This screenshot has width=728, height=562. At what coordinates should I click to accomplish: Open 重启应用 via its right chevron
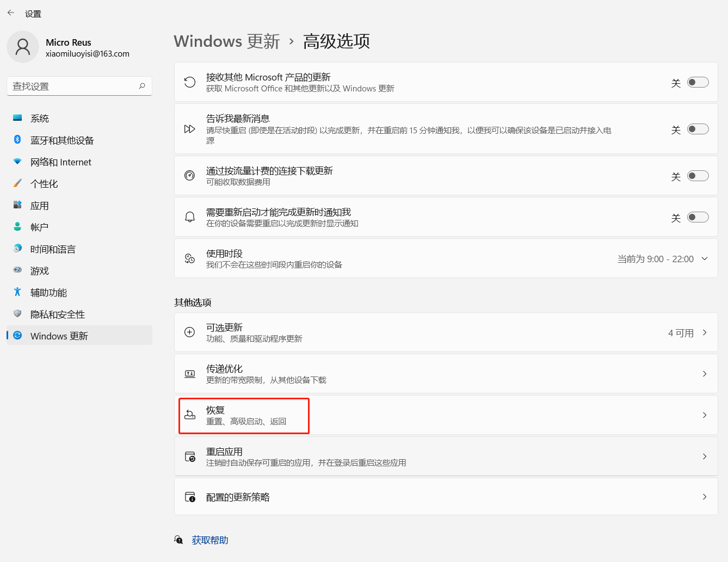coord(705,456)
